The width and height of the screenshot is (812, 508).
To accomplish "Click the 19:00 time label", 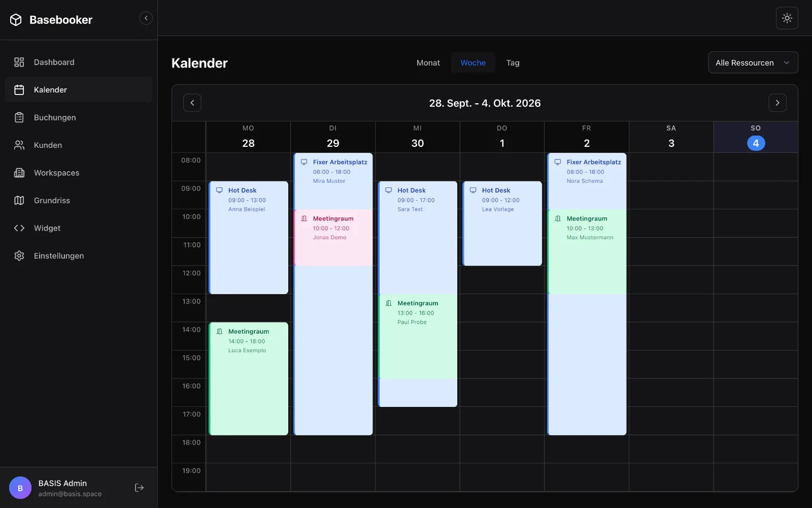I will coord(191,471).
